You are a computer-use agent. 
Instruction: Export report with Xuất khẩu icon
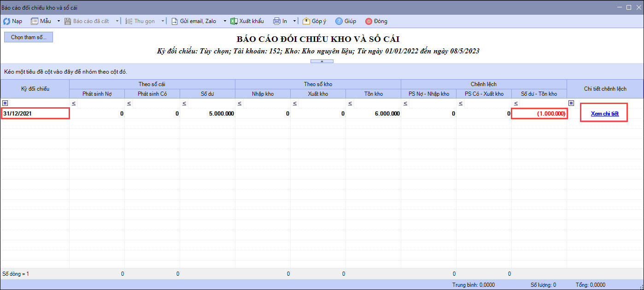[x=234, y=21]
